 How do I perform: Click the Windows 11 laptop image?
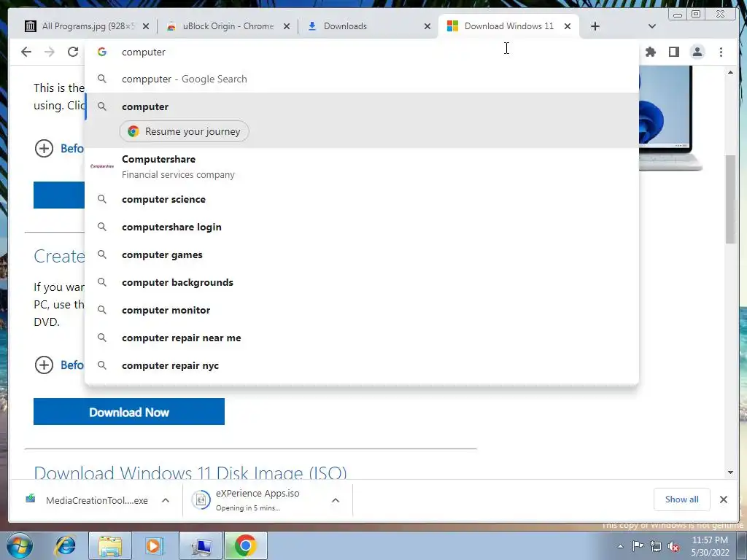coord(670,119)
